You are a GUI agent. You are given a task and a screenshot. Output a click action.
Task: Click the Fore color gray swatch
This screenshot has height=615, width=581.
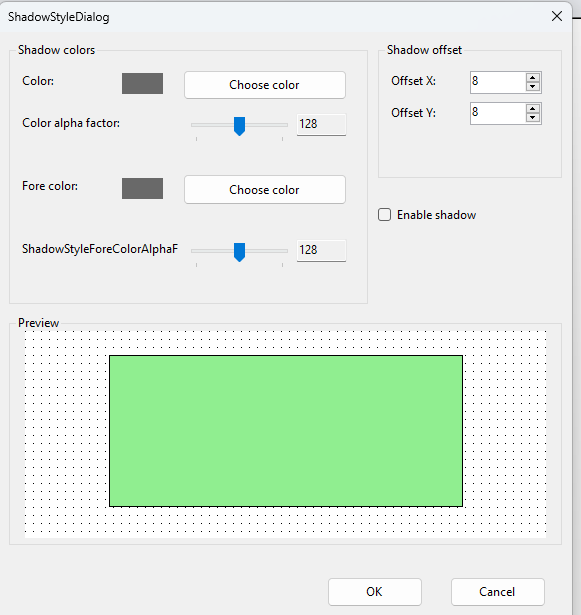click(142, 188)
